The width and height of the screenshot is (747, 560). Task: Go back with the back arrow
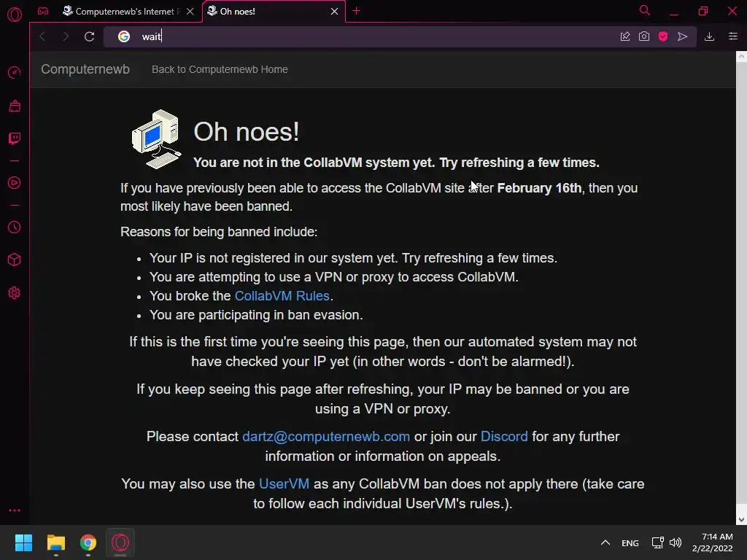click(x=43, y=36)
